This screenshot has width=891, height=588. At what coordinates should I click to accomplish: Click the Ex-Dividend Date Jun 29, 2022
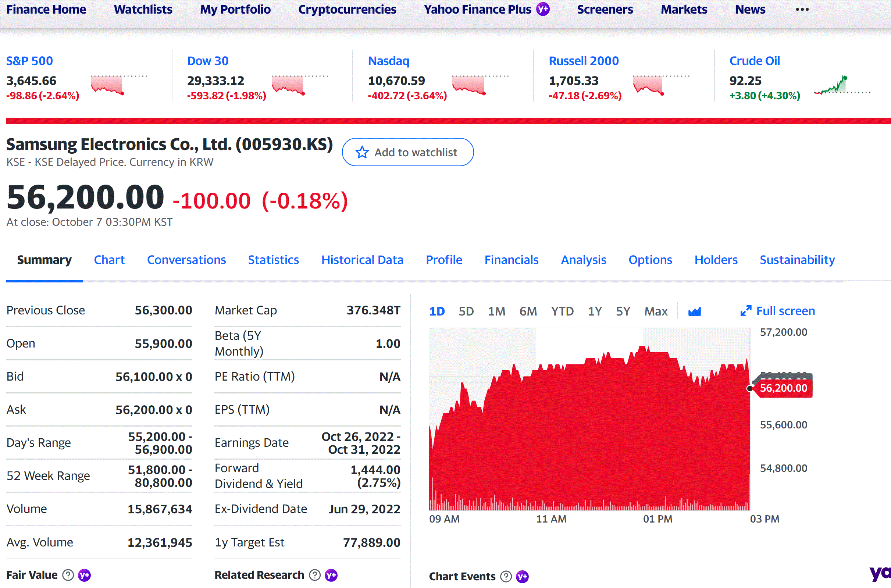(x=364, y=509)
